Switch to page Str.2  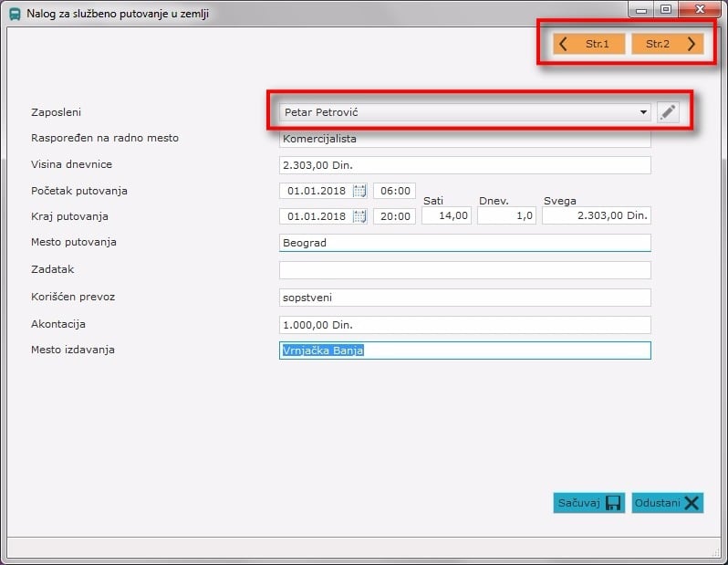(x=667, y=44)
